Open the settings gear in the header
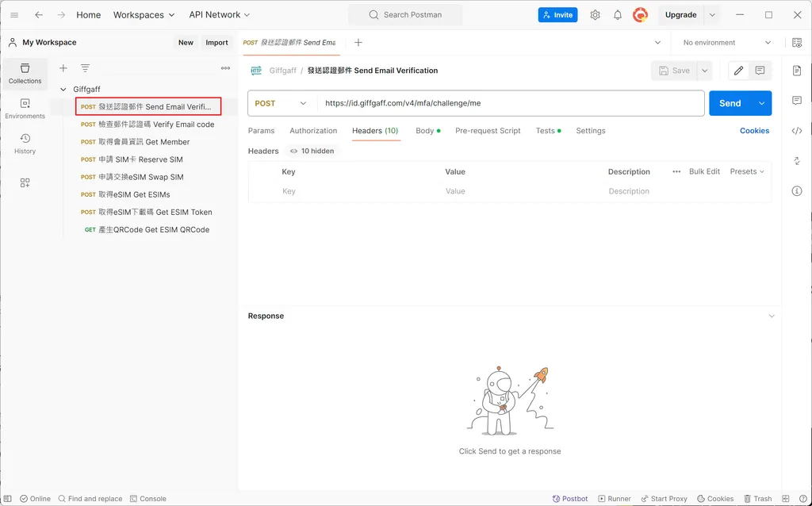Viewport: 812px width, 506px height. point(595,14)
